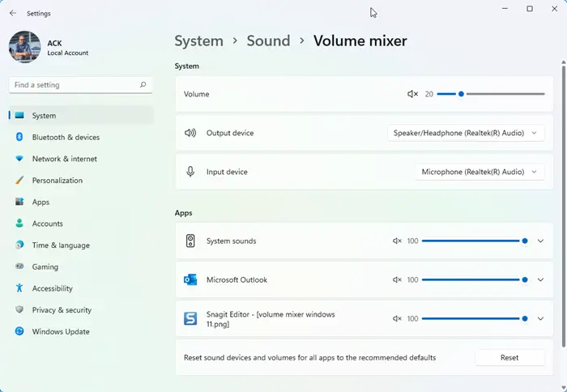Click the back arrow in Settings header
The width and height of the screenshot is (567, 392).
coord(12,13)
